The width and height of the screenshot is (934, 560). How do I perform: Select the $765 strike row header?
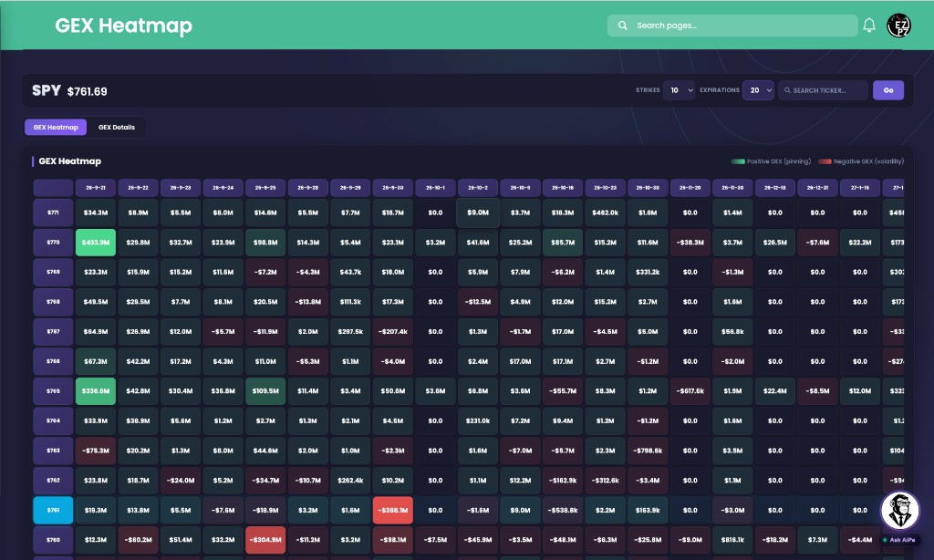click(x=53, y=391)
